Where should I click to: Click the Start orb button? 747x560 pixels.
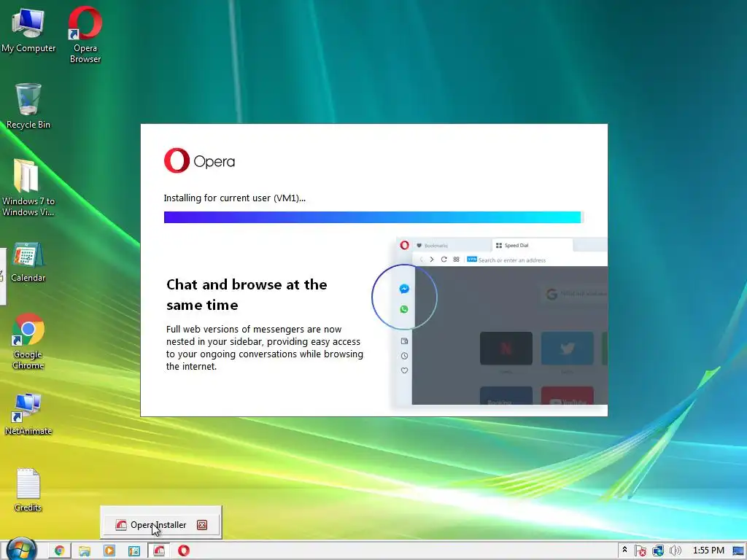(21, 550)
